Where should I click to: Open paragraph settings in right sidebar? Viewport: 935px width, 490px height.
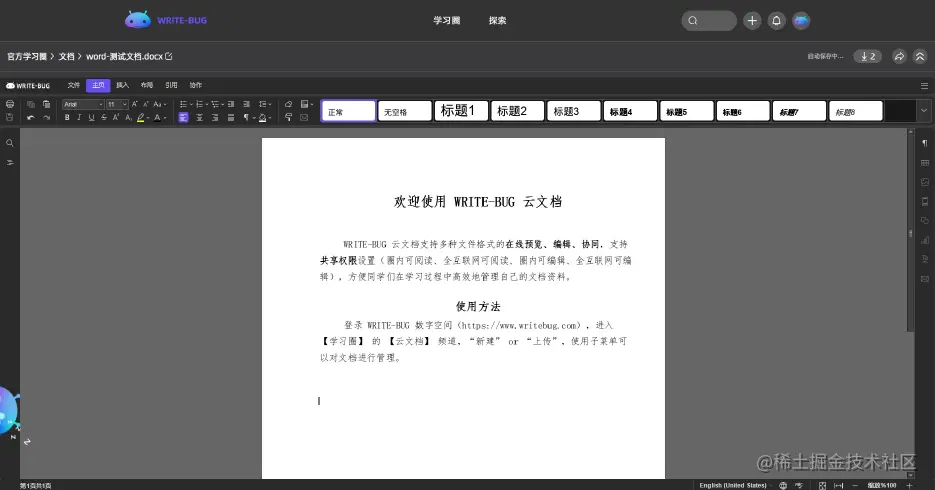tap(924, 143)
